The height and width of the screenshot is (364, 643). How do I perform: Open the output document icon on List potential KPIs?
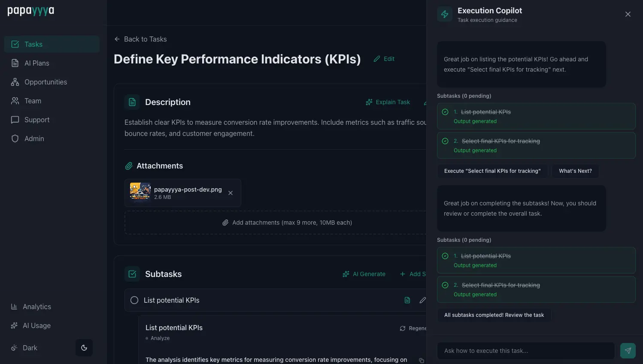click(407, 300)
